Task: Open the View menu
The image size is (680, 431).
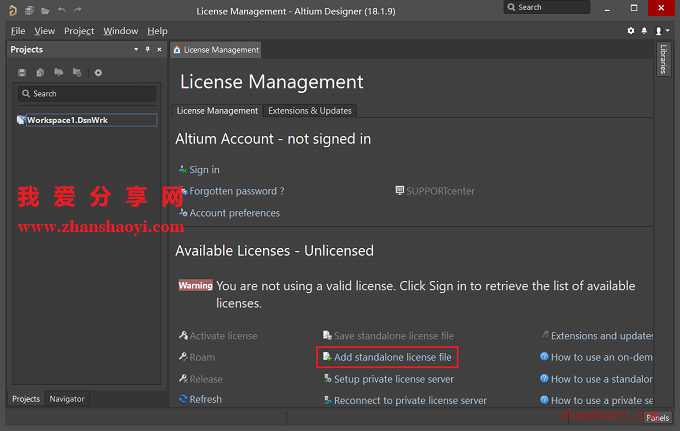Action: point(45,31)
